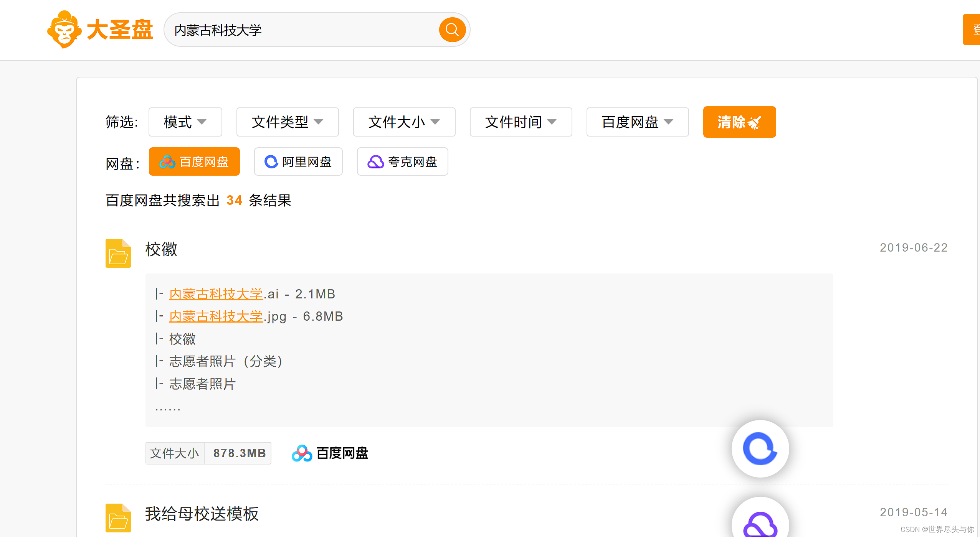Switch netdisk to 阿里网盘
Image resolution: width=980 pixels, height=537 pixels.
pyautogui.click(x=298, y=161)
